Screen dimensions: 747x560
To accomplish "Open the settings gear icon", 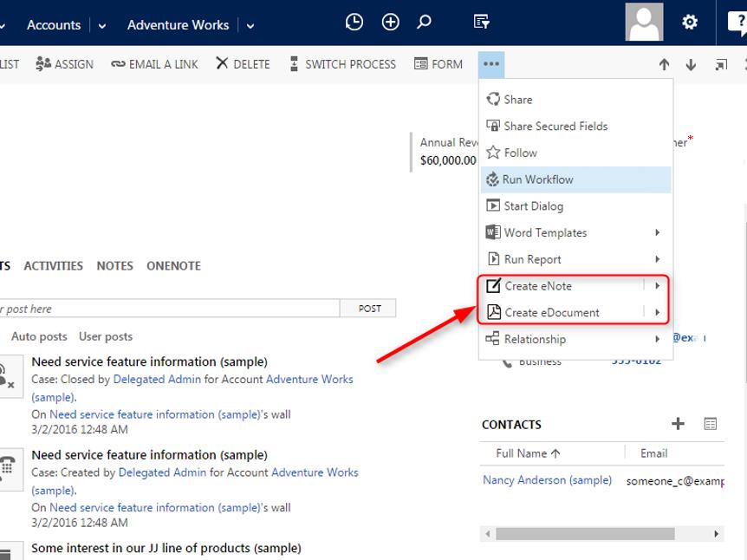I will coord(689,22).
